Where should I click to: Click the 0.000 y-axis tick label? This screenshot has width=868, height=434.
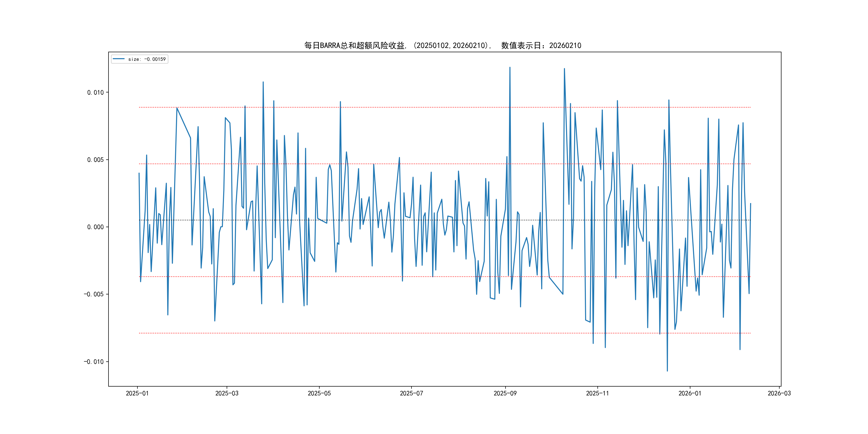(x=95, y=227)
